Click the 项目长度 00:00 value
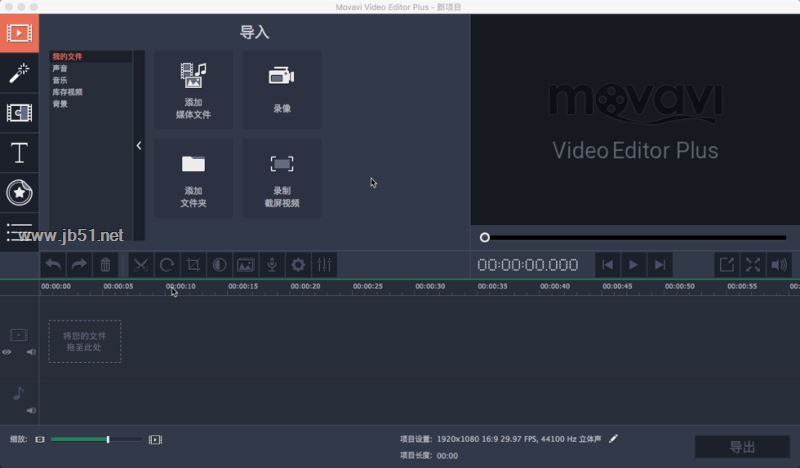This screenshot has width=800, height=468. point(447,456)
